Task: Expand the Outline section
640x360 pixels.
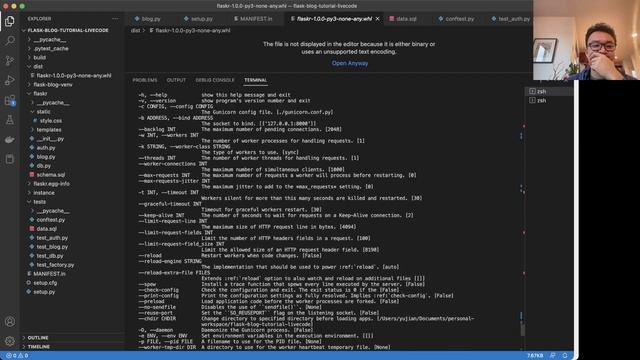Action: 38,338
